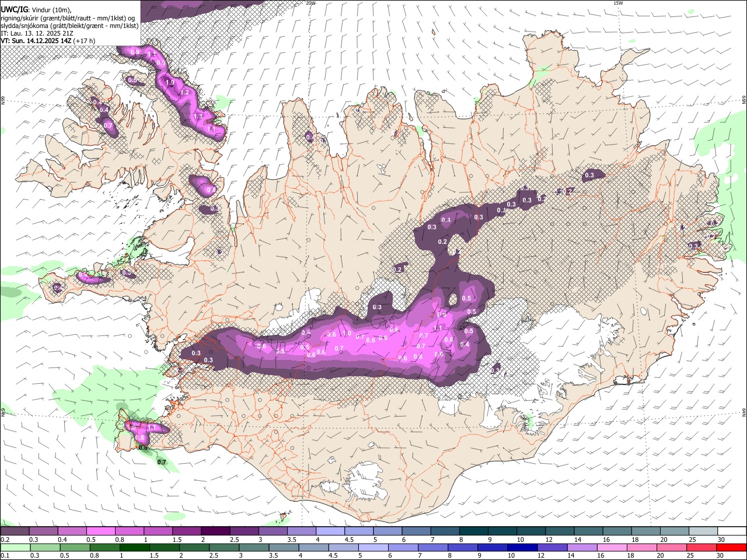
Task: Click the "Vindur (10m)" header text
Action: [52, 10]
